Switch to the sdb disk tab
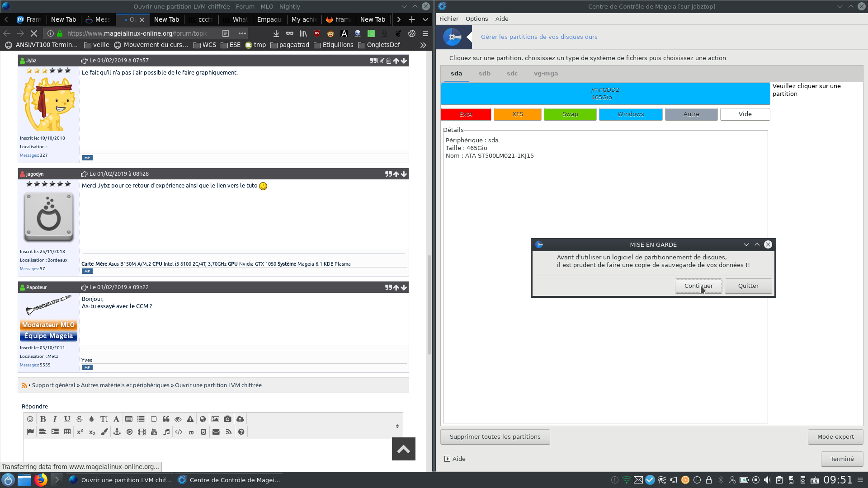The width and height of the screenshot is (868, 488). click(x=484, y=73)
